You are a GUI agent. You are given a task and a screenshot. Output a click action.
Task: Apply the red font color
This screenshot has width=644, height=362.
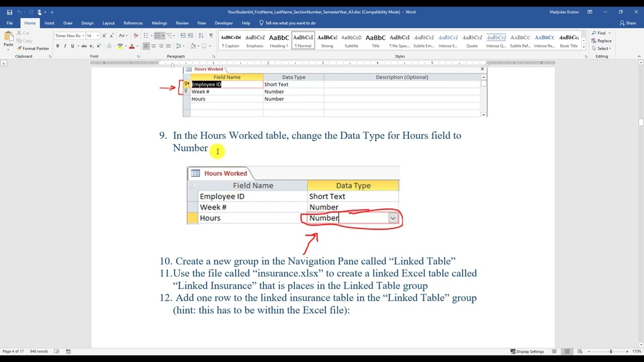pyautogui.click(x=132, y=46)
